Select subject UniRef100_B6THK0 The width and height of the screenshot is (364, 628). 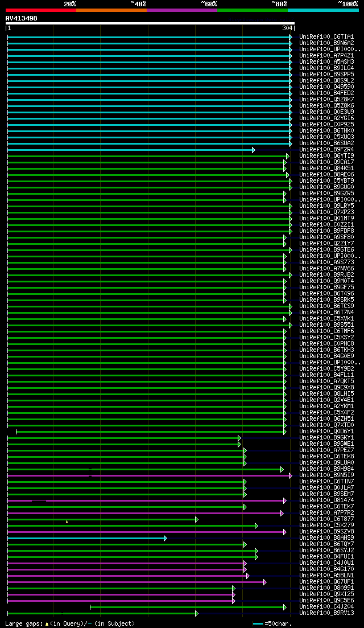point(326,130)
